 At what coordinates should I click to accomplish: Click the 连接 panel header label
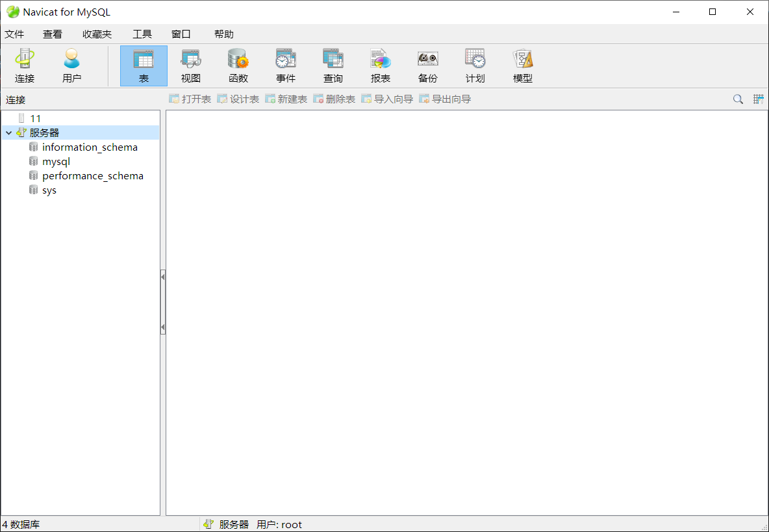click(x=15, y=99)
